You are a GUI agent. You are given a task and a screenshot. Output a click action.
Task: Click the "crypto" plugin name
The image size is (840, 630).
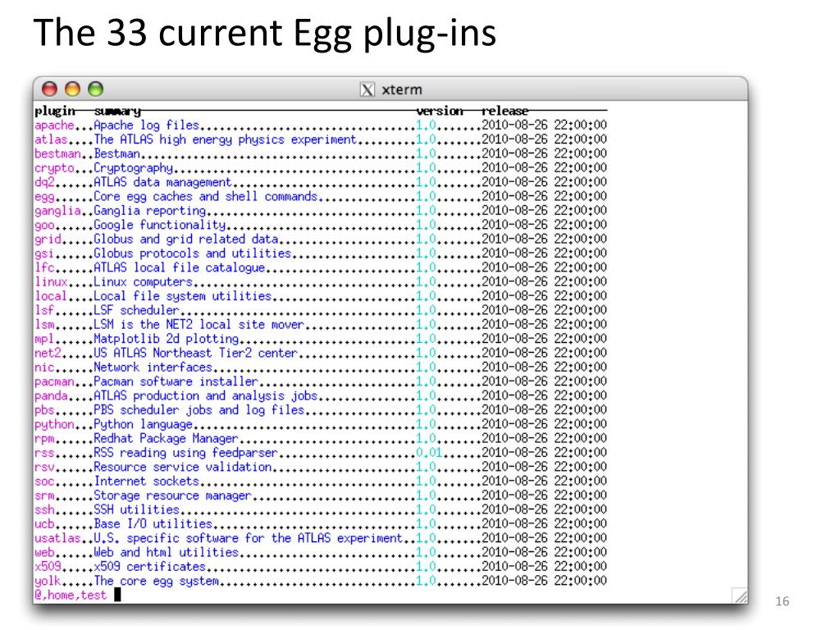(x=54, y=168)
